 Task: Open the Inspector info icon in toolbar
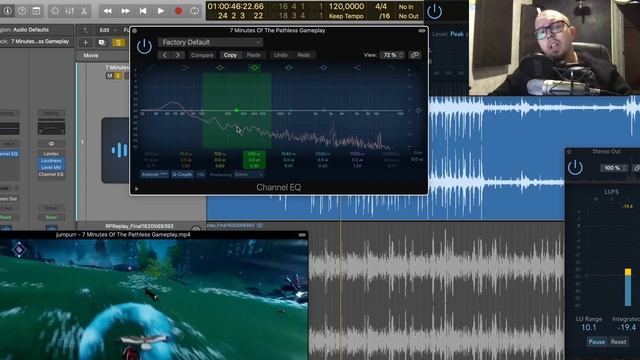[8, 11]
